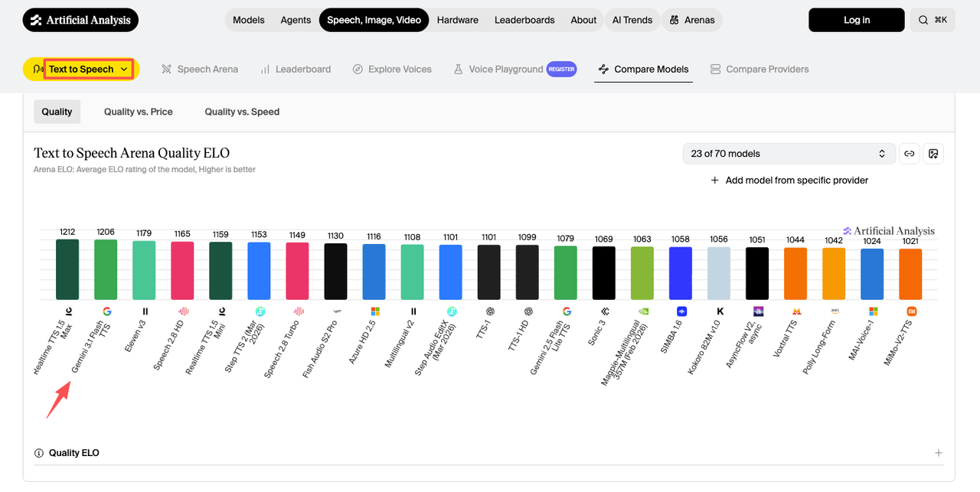Click the Mistral logo above Voxtral TTS

point(796,311)
